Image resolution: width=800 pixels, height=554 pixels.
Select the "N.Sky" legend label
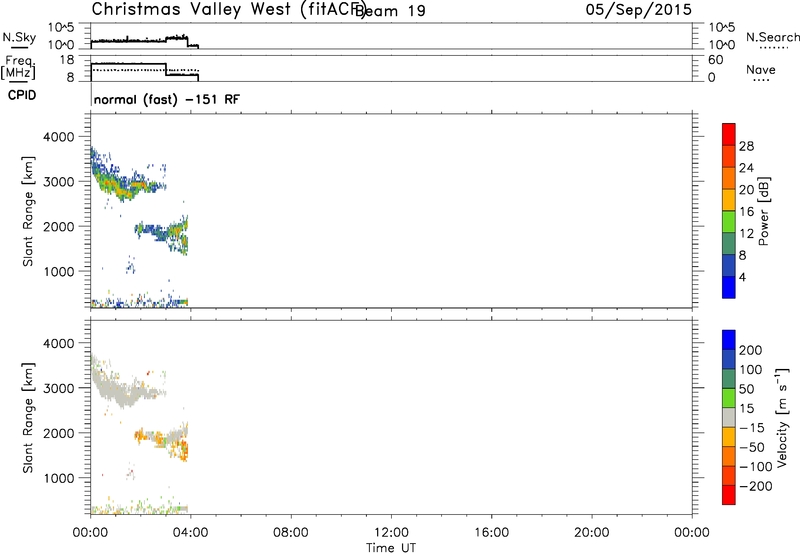tap(19, 37)
